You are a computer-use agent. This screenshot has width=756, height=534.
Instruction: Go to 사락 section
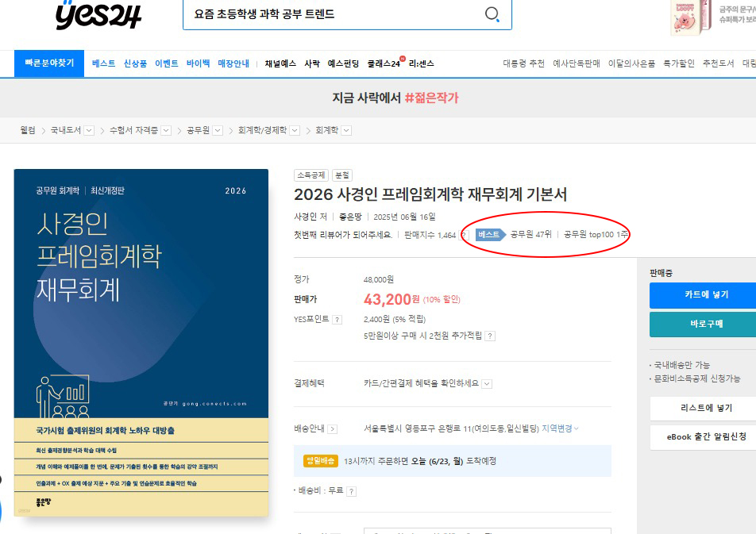[312, 63]
